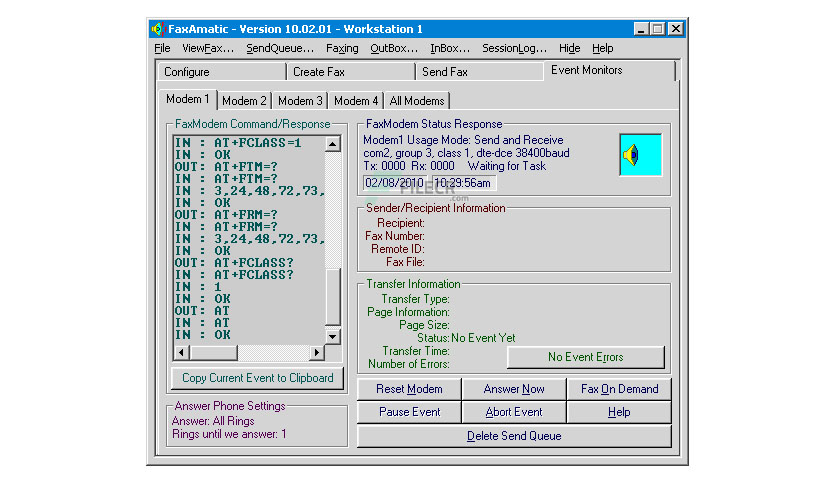Click the log line 'OUT: AT+FCLASS?'
This screenshot has height=484, width=836.
coord(234,263)
